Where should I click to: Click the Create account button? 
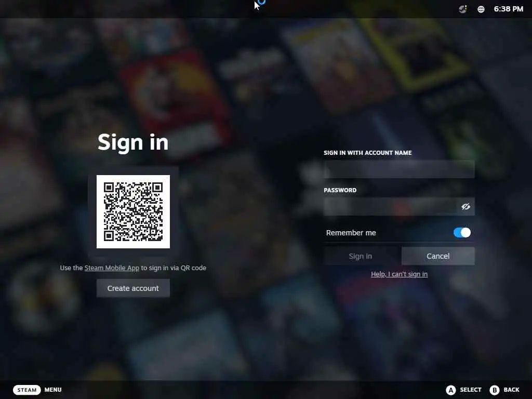click(133, 288)
